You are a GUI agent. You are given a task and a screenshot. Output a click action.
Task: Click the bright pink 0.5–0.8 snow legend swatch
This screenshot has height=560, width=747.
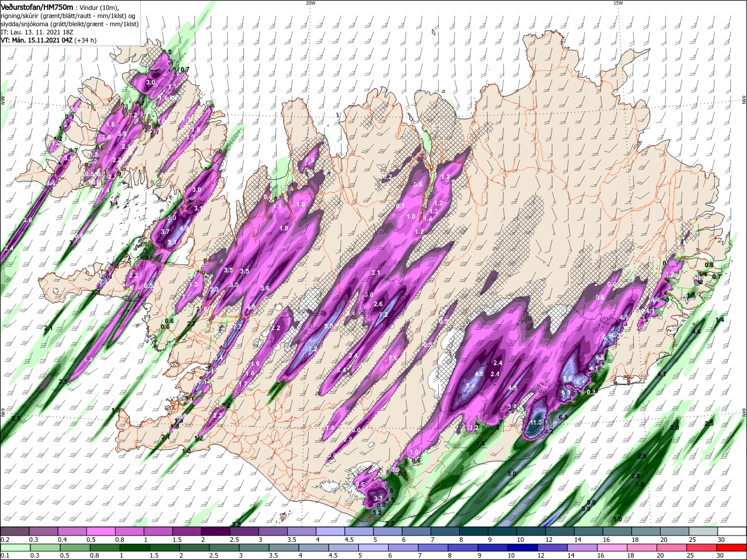point(100,531)
